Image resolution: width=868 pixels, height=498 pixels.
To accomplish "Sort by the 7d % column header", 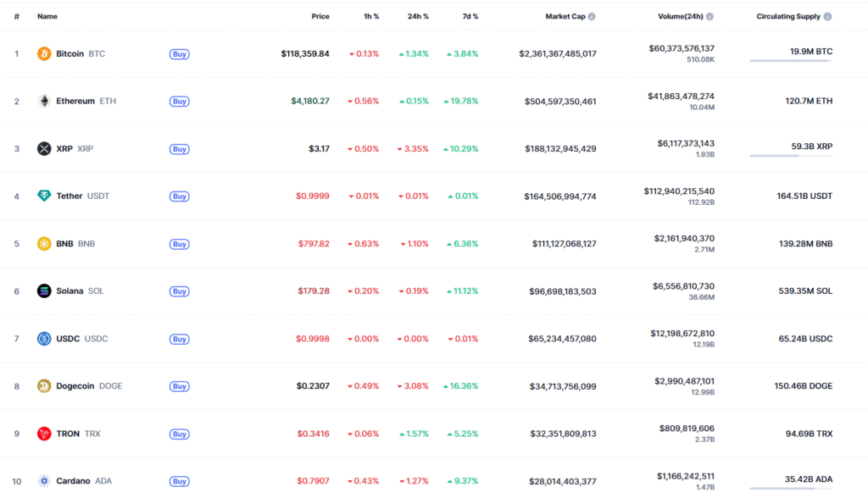I will point(470,17).
